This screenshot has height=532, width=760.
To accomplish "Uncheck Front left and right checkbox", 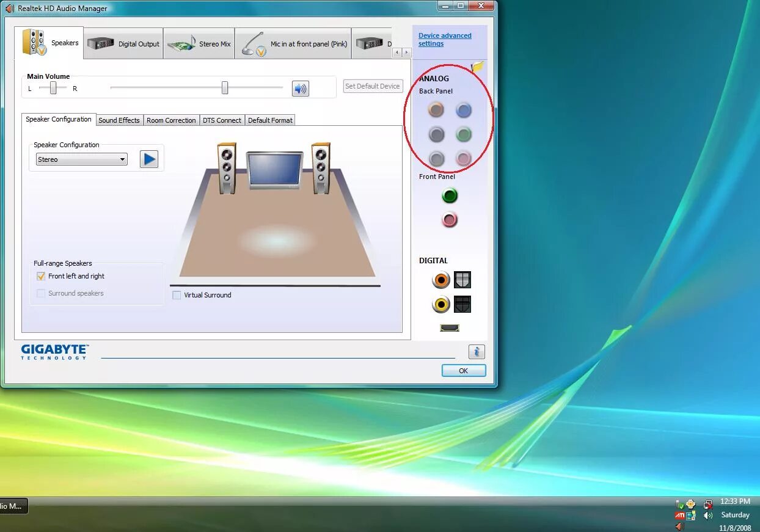I will pyautogui.click(x=41, y=276).
